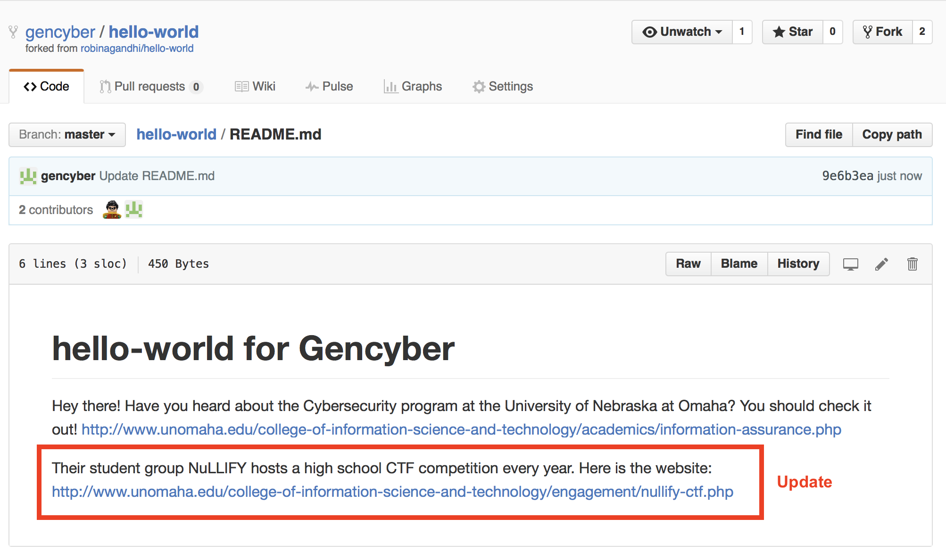Screen dimensions: 946x560
Task: Visit the information-assurance.php link
Action: tap(461, 430)
